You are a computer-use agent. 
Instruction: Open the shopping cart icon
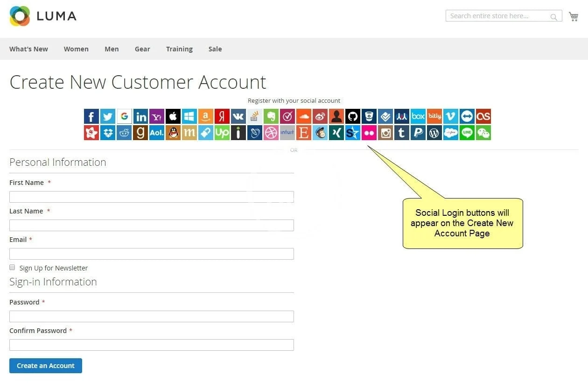click(574, 16)
